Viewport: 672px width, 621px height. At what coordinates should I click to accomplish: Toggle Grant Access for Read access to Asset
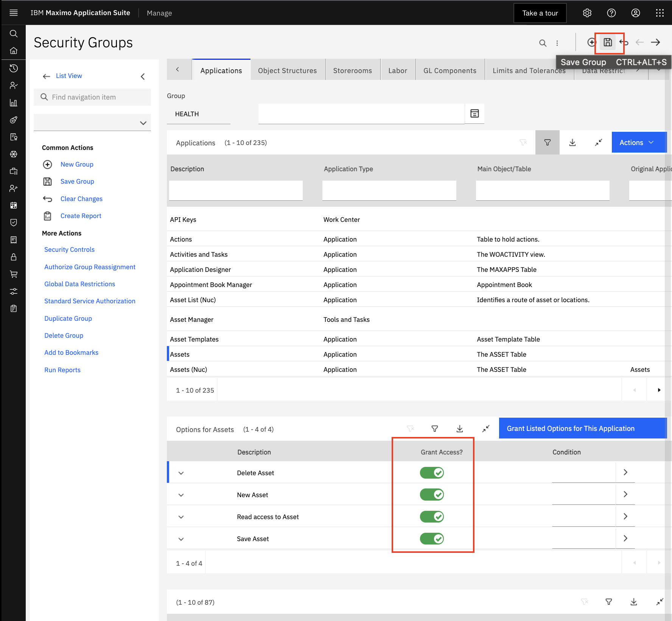[432, 516]
